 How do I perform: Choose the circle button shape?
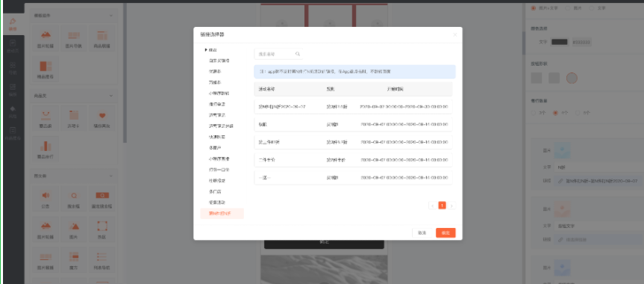tap(572, 78)
